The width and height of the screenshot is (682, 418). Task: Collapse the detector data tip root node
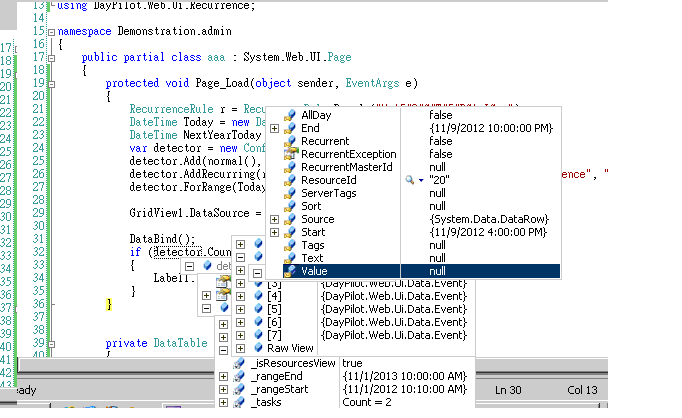[189, 266]
